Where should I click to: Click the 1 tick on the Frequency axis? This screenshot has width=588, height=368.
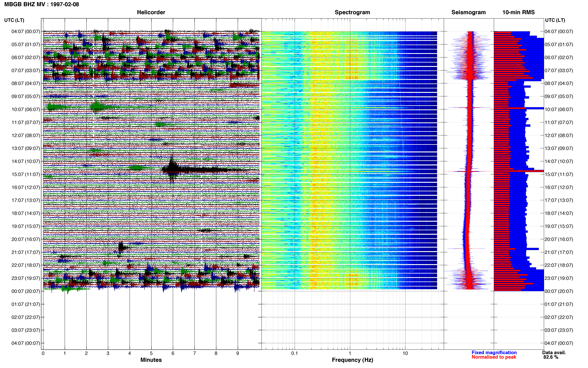point(350,353)
